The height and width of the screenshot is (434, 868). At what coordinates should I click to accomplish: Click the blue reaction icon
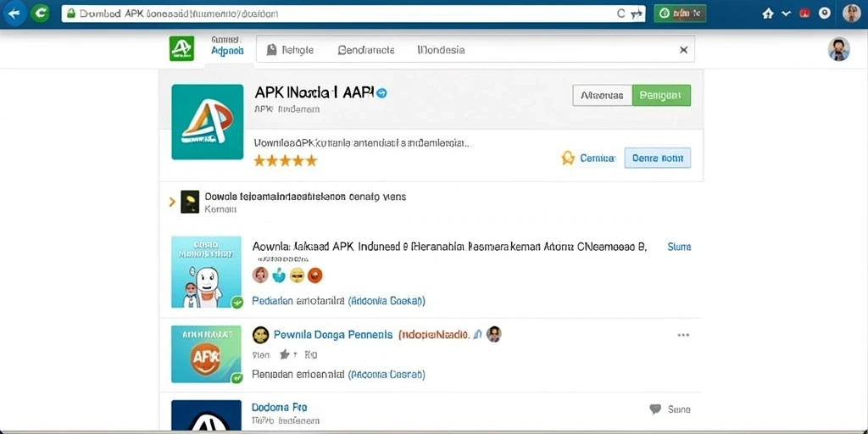point(278,275)
